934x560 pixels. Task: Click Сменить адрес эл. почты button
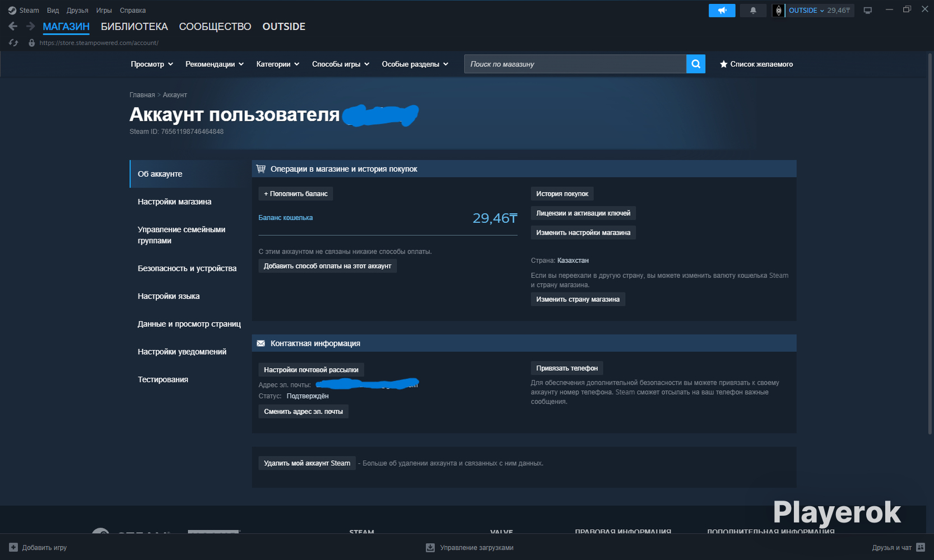pos(303,412)
